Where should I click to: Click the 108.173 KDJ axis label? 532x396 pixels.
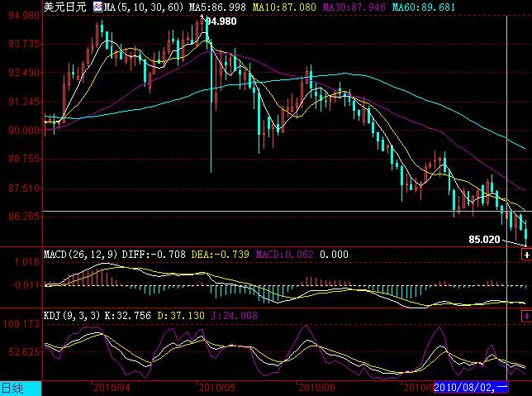tap(21, 323)
